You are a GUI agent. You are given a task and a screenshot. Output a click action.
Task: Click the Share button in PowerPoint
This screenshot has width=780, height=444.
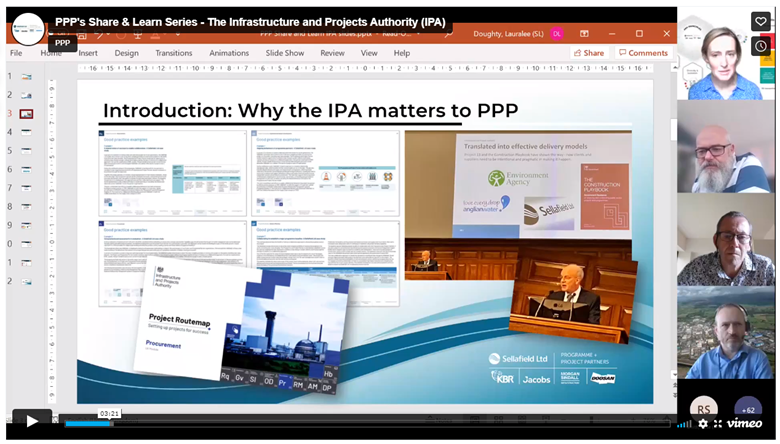(x=589, y=53)
